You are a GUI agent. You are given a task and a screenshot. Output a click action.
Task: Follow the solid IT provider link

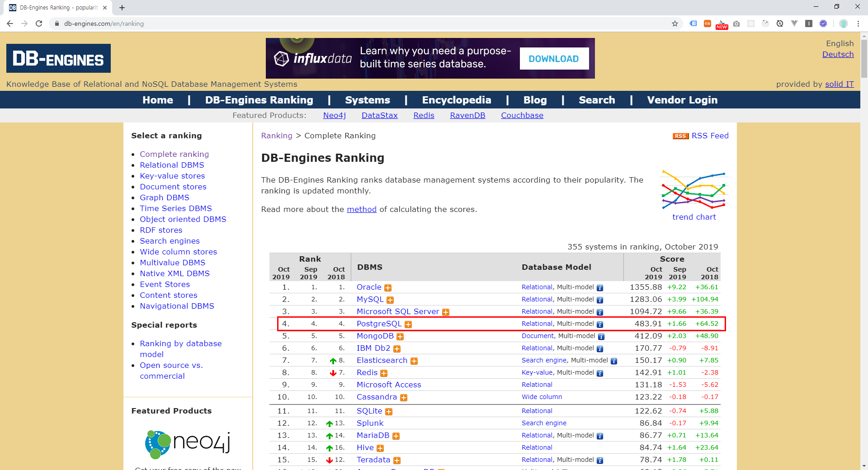(x=840, y=84)
